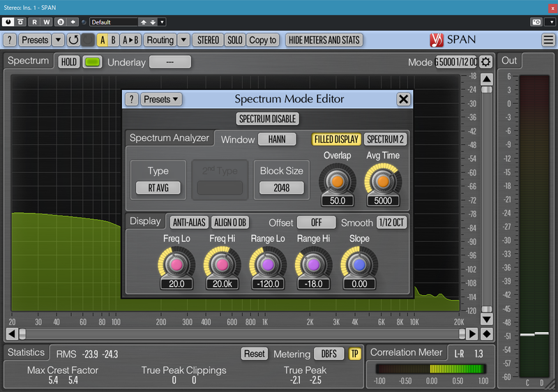558x392 pixels.
Task: Open the Offset OFF selector
Action: coord(317,223)
